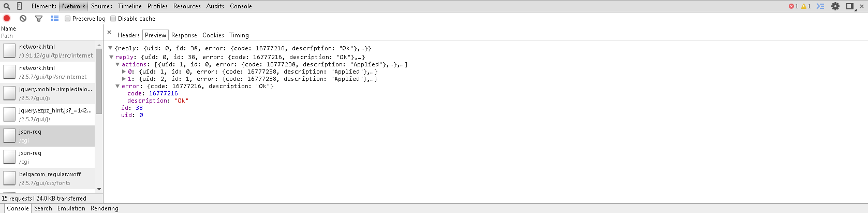Switch to the Sources panel
Image resolution: width=868 pixels, height=213 pixels.
pyautogui.click(x=101, y=6)
